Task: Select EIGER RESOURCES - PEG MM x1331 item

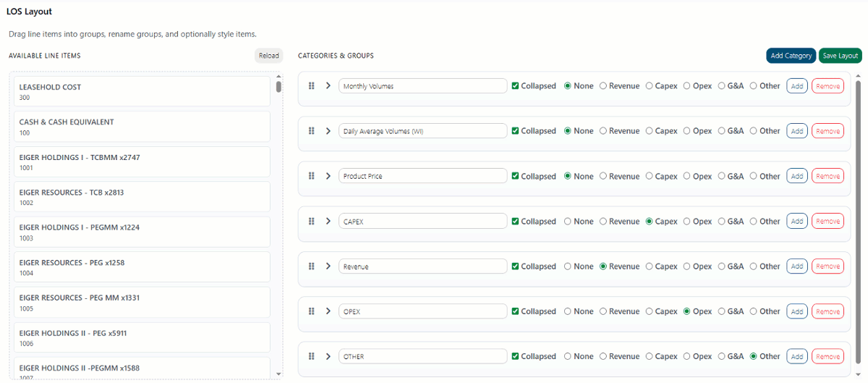Action: 142,302
